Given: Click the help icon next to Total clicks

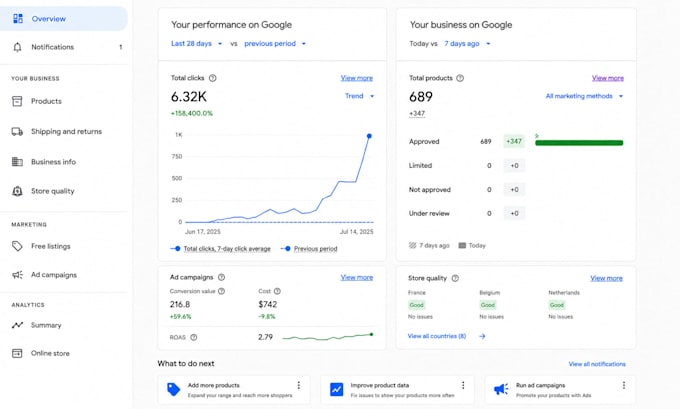Looking at the screenshot, I should pos(212,78).
